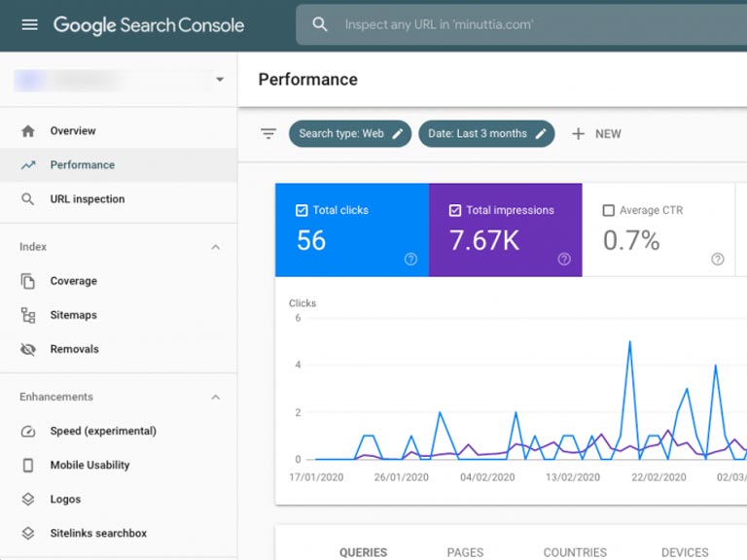Open Speed (experimental) report
This screenshot has width=747, height=560.
[x=118, y=431]
